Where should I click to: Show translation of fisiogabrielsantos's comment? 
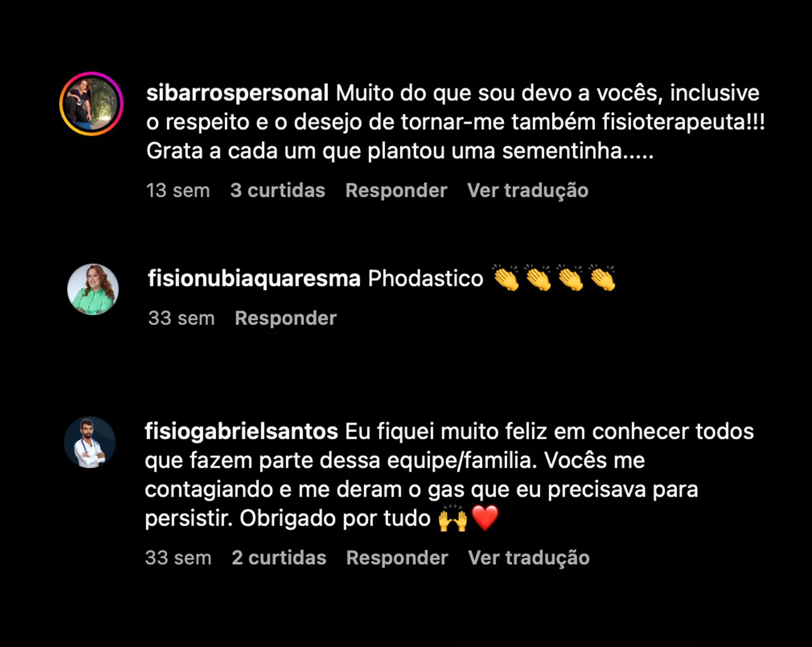coord(528,558)
